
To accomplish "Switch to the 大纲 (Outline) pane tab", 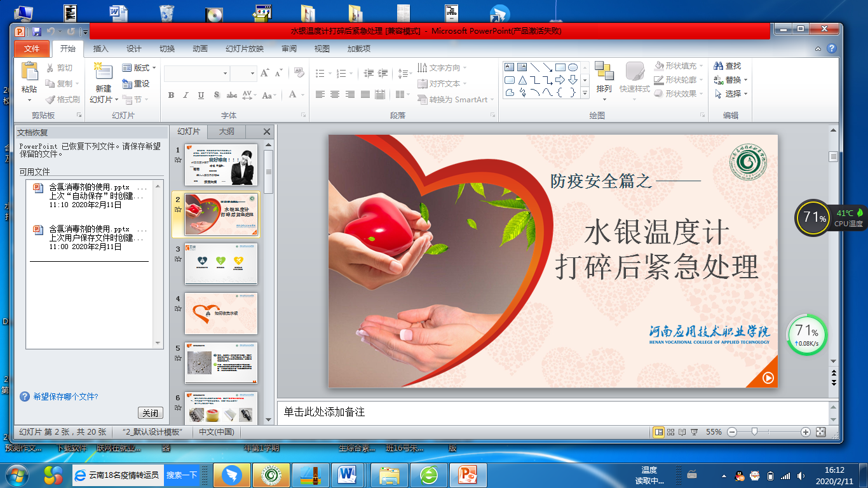I will coord(227,132).
